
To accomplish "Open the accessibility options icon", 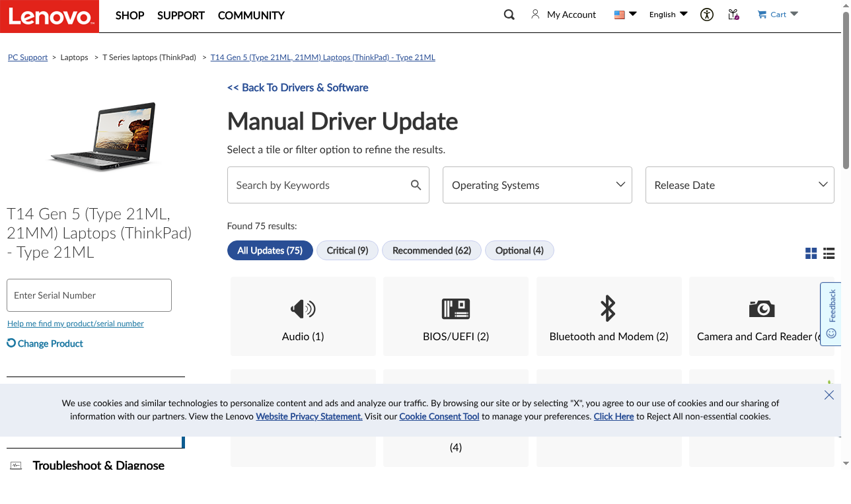I will pyautogui.click(x=707, y=15).
